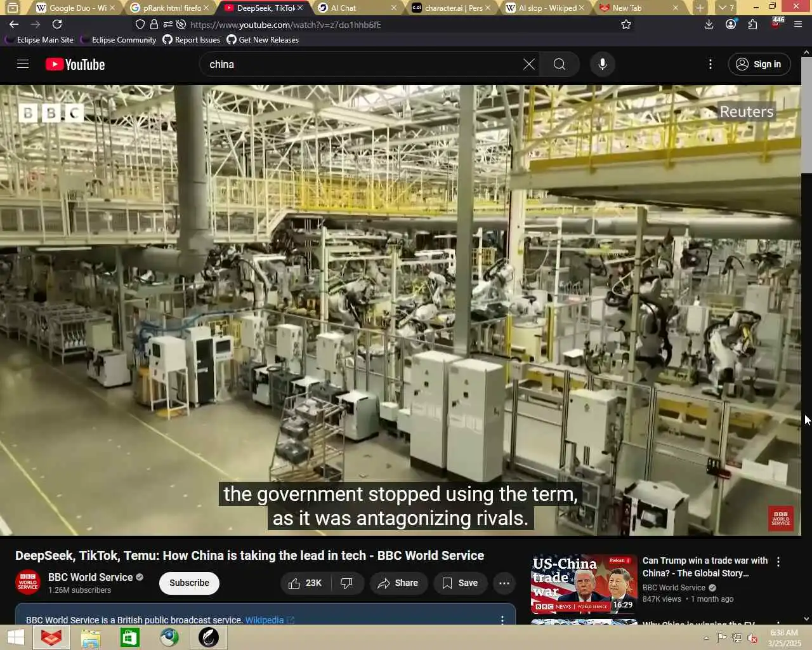The width and height of the screenshot is (812, 650).
Task: Save the video to a playlist
Action: (460, 583)
